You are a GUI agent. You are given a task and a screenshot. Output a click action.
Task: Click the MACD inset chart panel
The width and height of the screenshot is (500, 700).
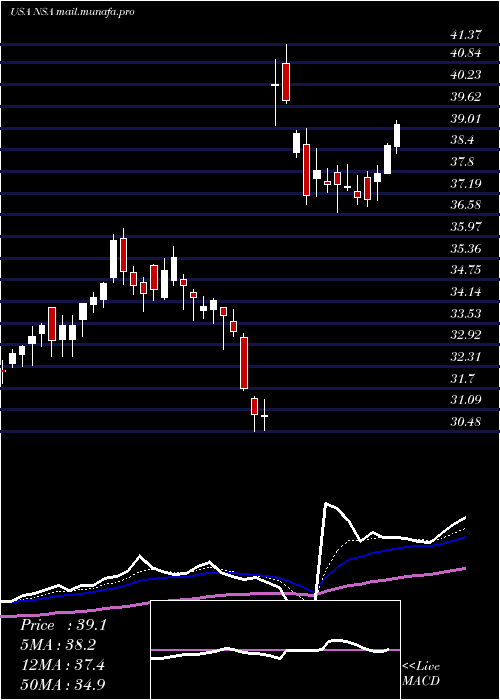[x=275, y=650]
